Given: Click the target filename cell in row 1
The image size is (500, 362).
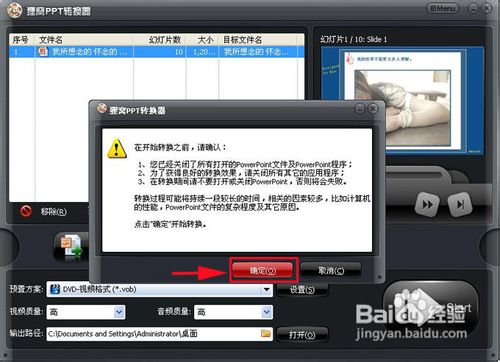Looking at the screenshot, I should (x=257, y=52).
